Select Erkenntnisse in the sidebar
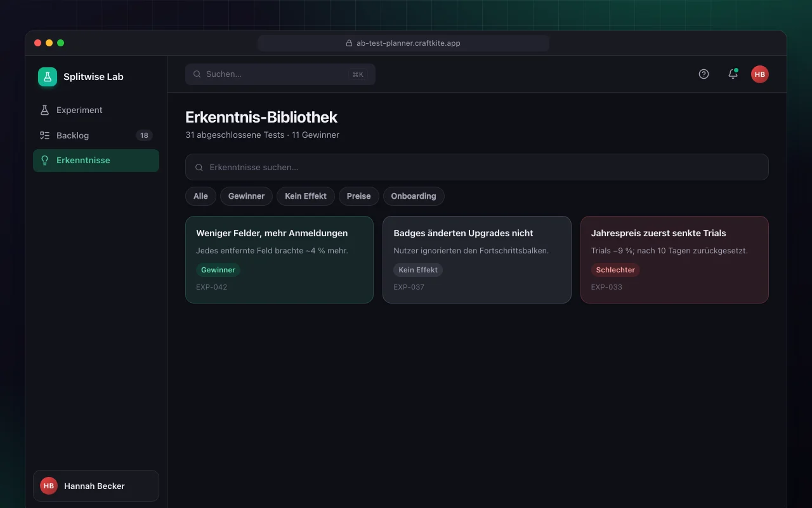812x508 pixels. click(96, 161)
